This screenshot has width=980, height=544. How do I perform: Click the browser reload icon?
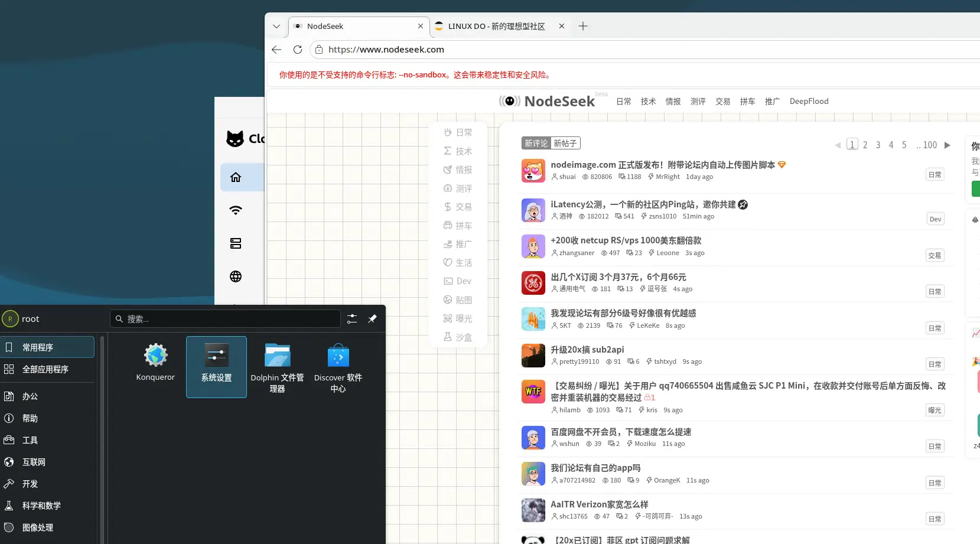tap(298, 50)
